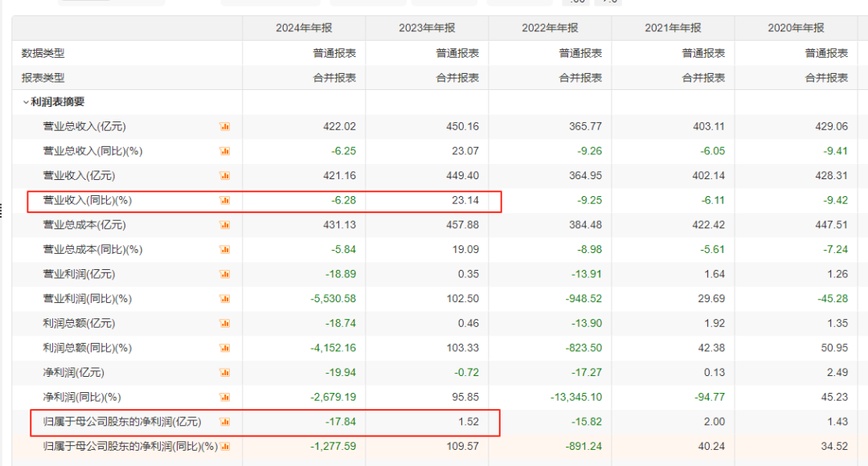Click chart icon for 营业总收入(亿元) row
868x466 pixels.
click(225, 126)
